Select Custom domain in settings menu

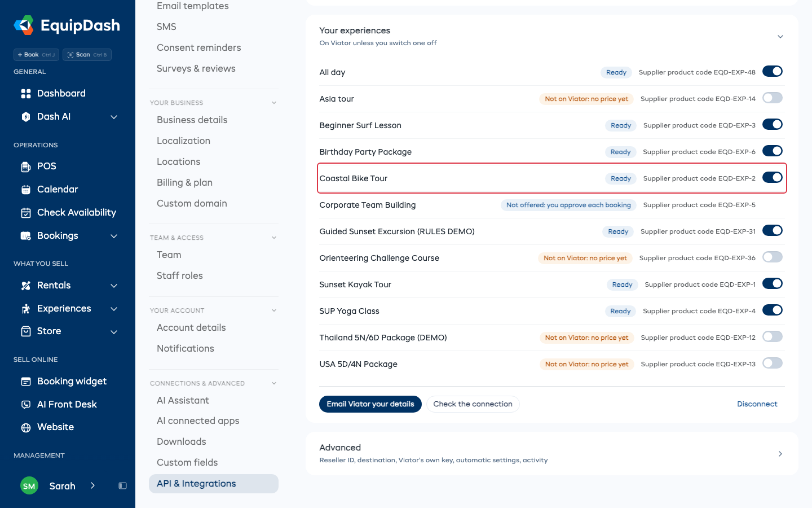192,203
